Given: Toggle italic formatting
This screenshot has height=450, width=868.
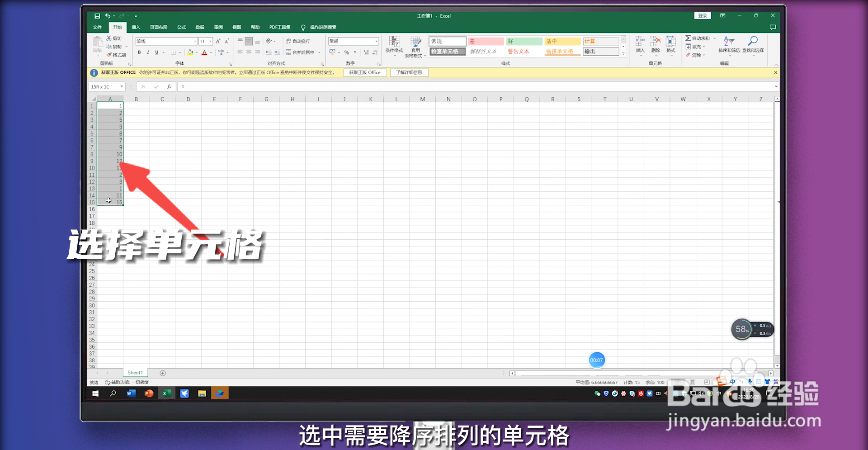Looking at the screenshot, I should coord(148,52).
